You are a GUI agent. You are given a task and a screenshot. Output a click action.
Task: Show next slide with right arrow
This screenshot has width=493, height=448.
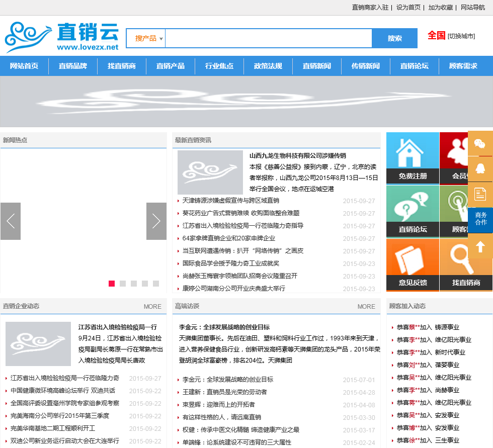click(156, 221)
